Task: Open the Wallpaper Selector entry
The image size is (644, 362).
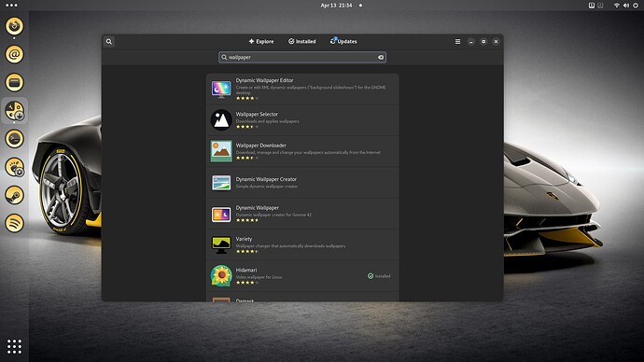Action: pyautogui.click(x=302, y=119)
